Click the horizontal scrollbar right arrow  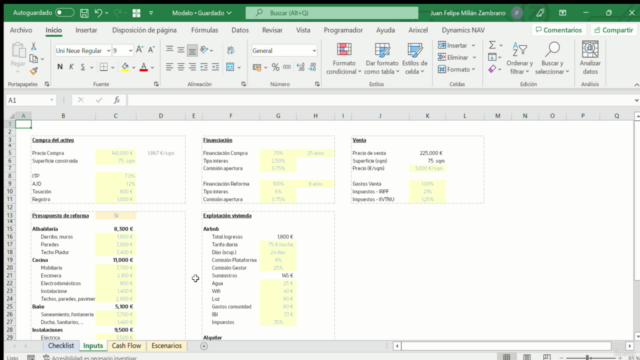click(x=629, y=346)
